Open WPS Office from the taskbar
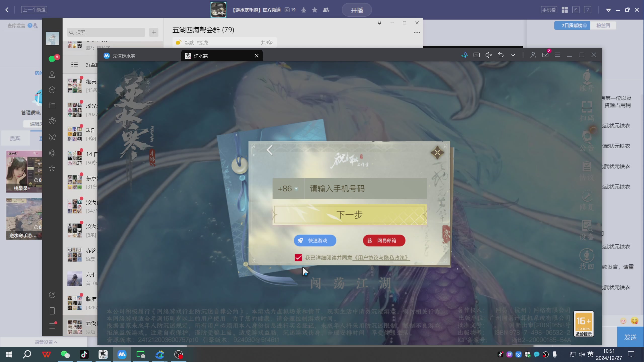 pos(47,354)
